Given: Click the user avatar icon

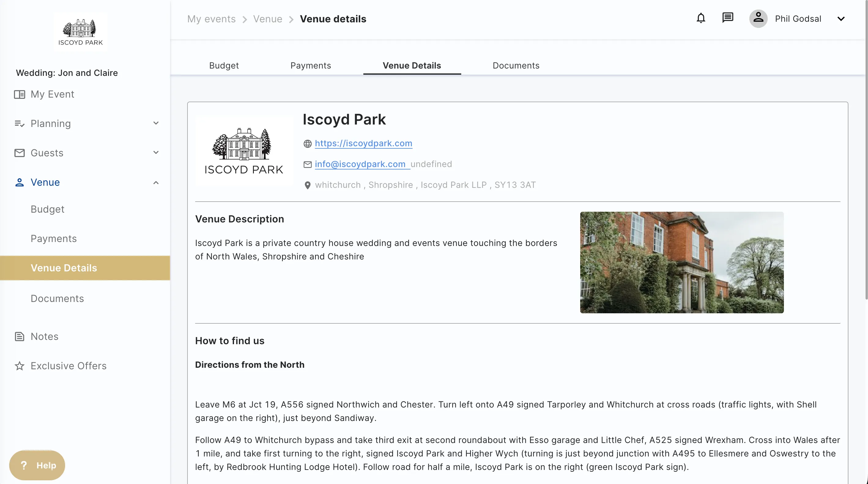Looking at the screenshot, I should 758,19.
